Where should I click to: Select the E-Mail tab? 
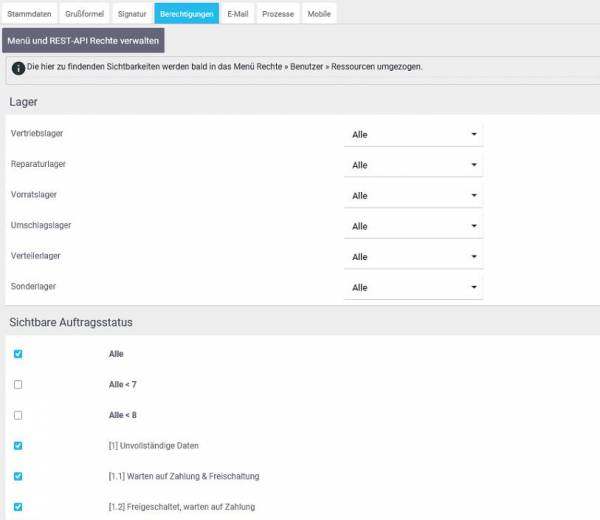coord(237,14)
